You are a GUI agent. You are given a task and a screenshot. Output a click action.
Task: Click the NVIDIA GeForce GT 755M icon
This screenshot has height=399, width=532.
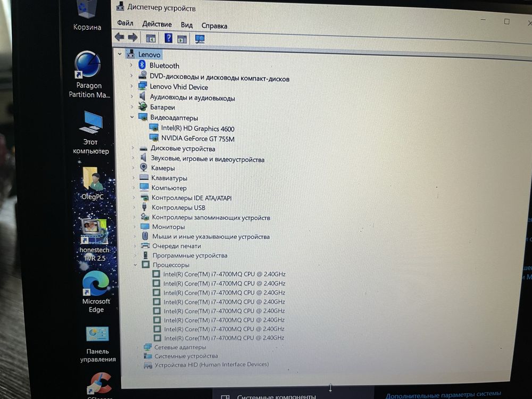pos(154,138)
